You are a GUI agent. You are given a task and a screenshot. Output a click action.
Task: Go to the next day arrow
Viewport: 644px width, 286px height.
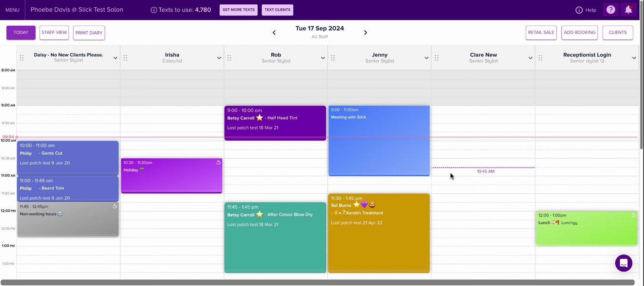click(366, 33)
